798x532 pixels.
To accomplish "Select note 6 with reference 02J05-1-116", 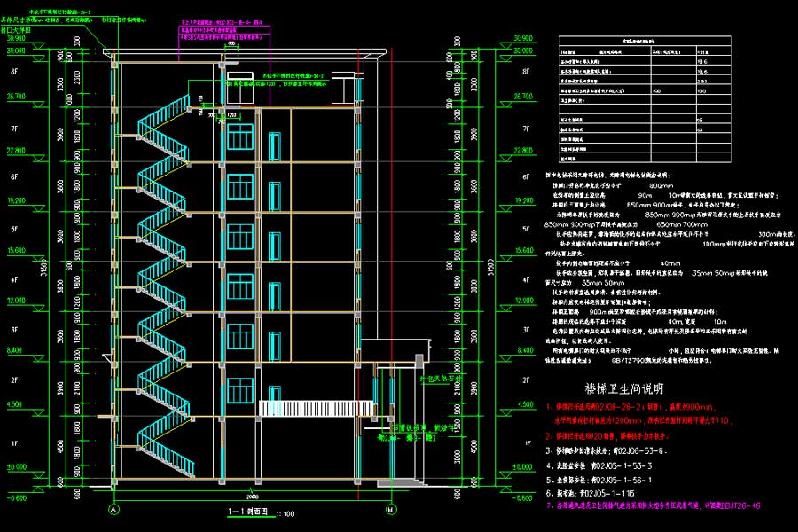I will pos(590,493).
